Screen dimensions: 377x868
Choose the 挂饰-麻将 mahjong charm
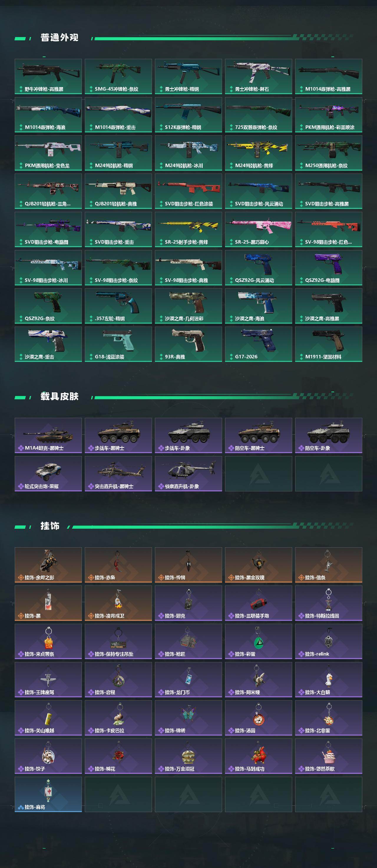click(x=48, y=794)
